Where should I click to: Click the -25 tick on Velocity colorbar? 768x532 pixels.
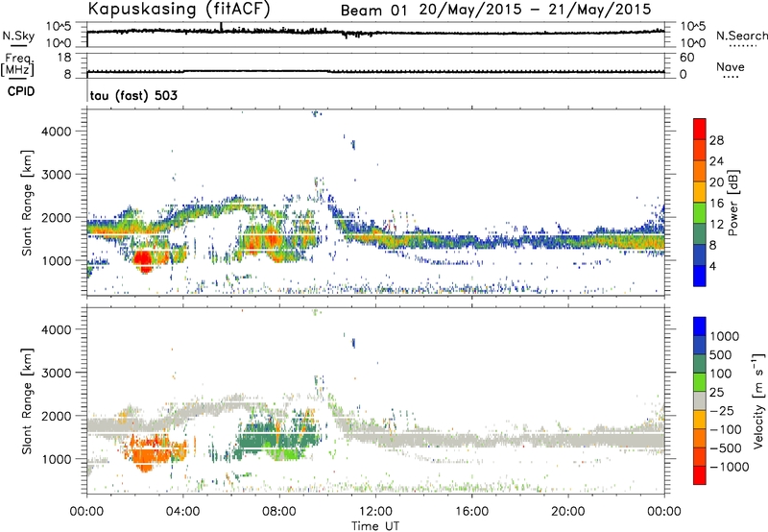[x=722, y=411]
